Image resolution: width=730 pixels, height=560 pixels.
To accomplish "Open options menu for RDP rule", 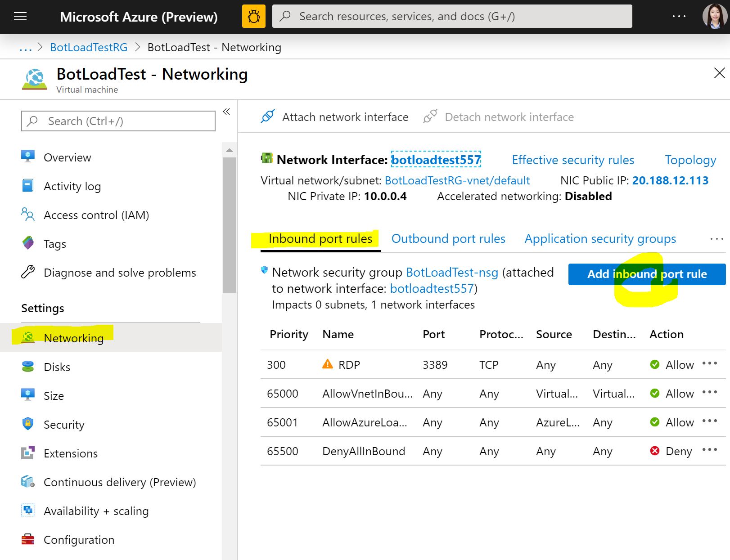I will click(x=709, y=364).
